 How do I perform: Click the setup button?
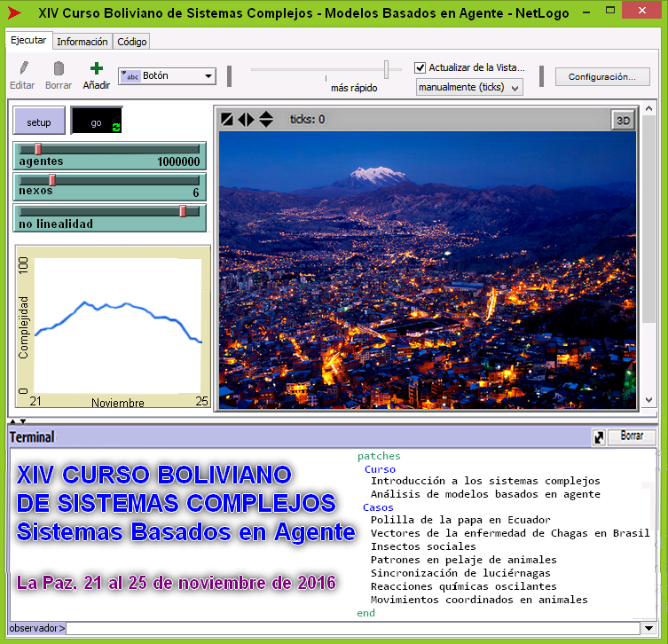tap(39, 122)
